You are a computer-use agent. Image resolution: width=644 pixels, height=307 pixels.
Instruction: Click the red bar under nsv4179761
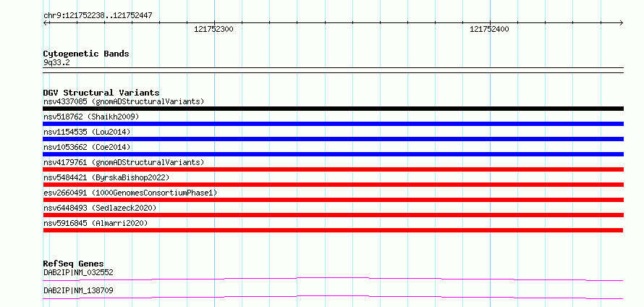[334, 169]
